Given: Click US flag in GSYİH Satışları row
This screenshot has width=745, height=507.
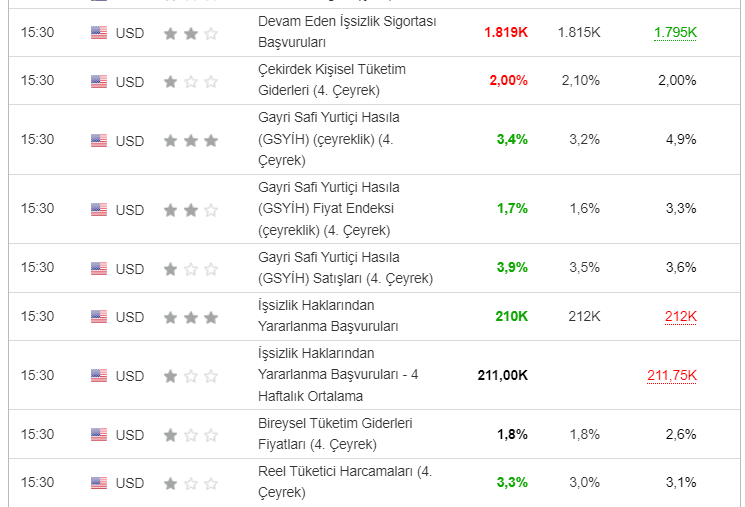Looking at the screenshot, I should [x=99, y=268].
